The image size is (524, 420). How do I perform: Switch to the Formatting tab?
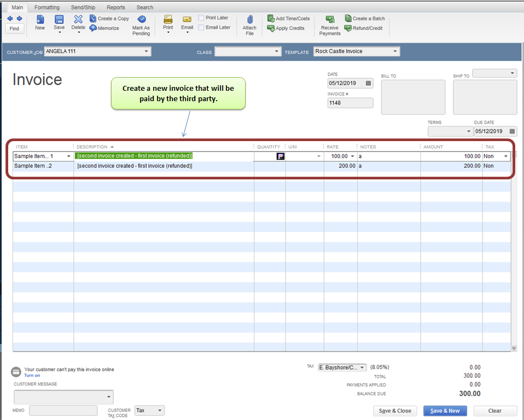click(x=47, y=7)
